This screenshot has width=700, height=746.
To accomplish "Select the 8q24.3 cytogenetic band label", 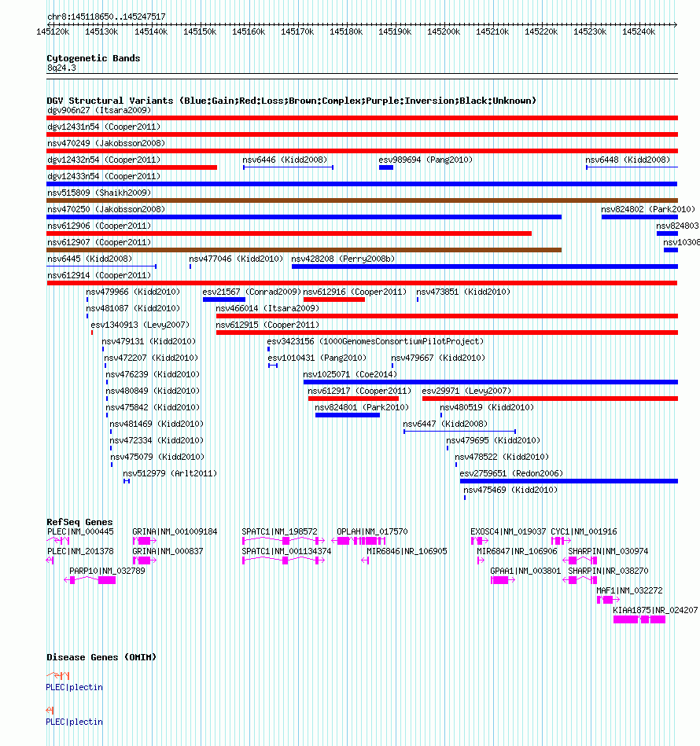I will [x=61, y=68].
